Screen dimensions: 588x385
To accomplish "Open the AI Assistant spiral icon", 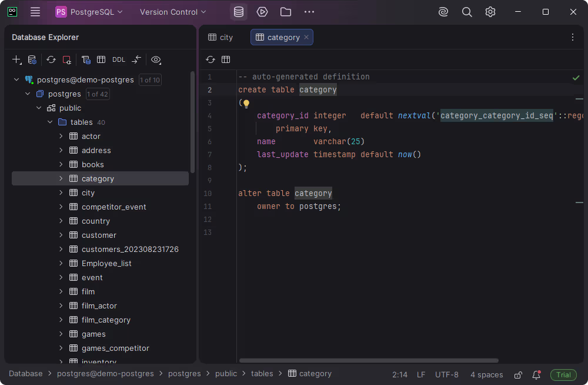I will 443,12.
